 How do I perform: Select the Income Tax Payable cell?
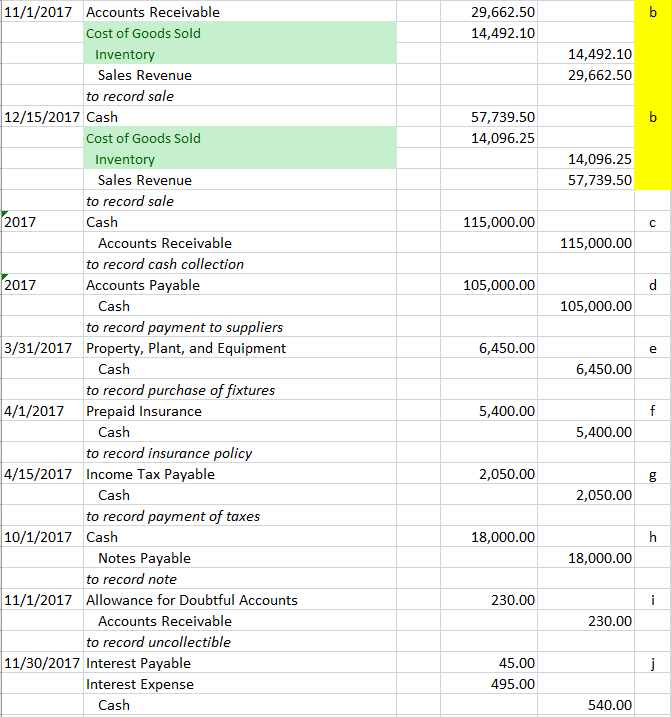click(240, 474)
